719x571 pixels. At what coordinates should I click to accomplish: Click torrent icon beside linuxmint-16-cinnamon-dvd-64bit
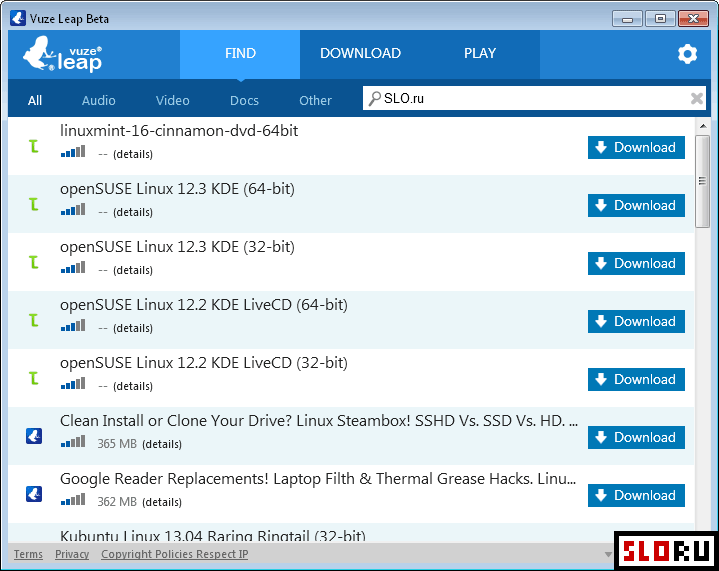coord(34,146)
